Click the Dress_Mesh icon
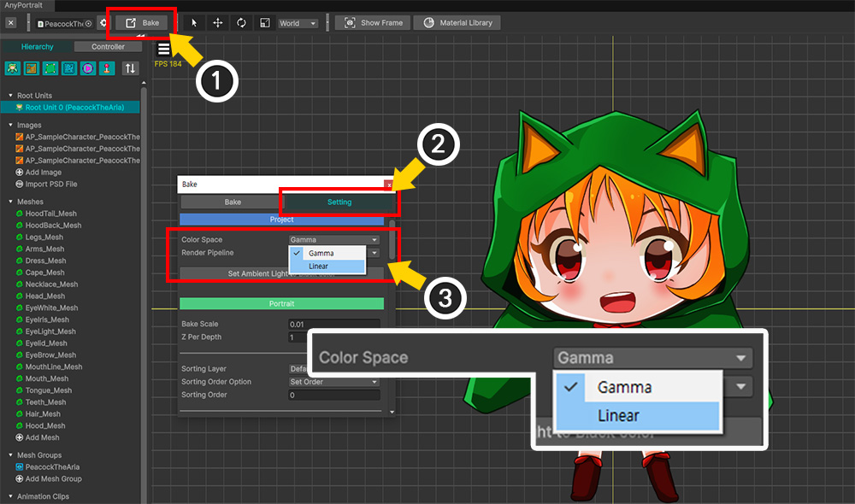The height and width of the screenshot is (504, 855). point(20,261)
